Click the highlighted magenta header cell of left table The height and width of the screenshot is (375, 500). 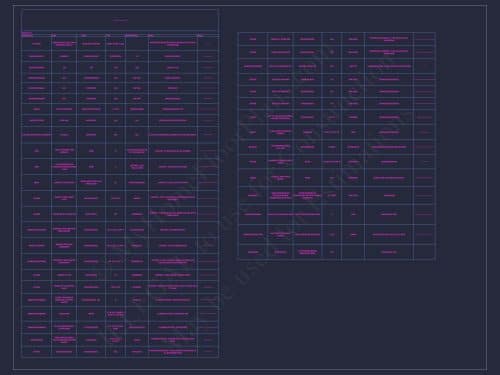pos(27,34)
